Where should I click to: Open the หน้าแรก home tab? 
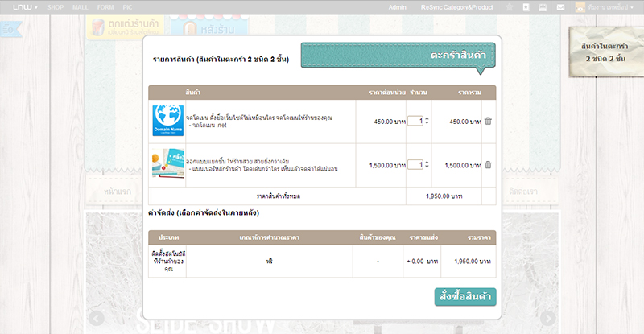pos(117,192)
